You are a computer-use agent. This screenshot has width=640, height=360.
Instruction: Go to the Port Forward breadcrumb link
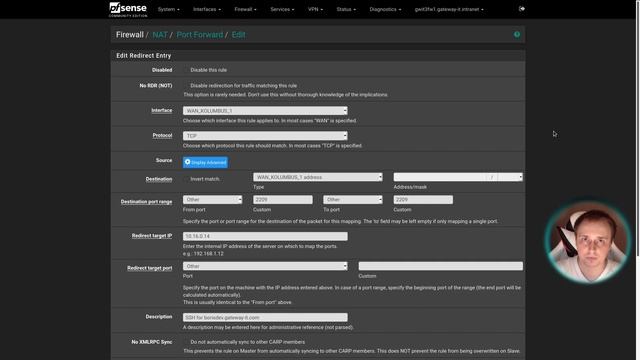click(x=200, y=35)
